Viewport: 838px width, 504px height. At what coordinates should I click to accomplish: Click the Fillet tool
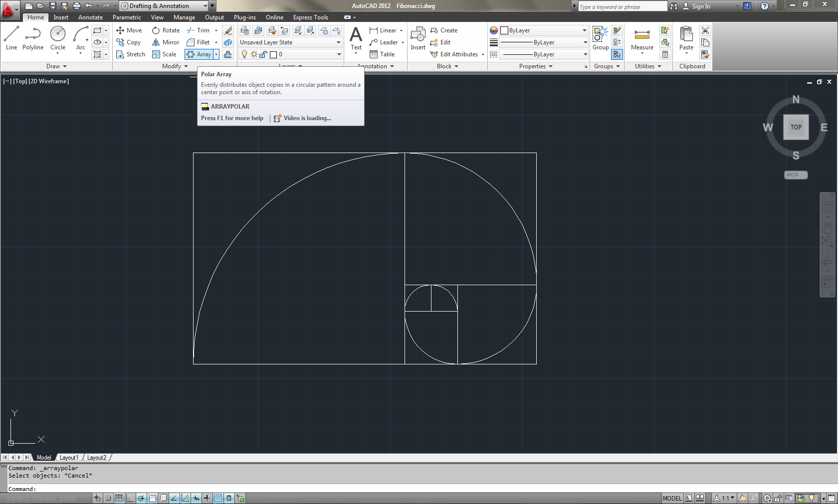click(x=198, y=42)
